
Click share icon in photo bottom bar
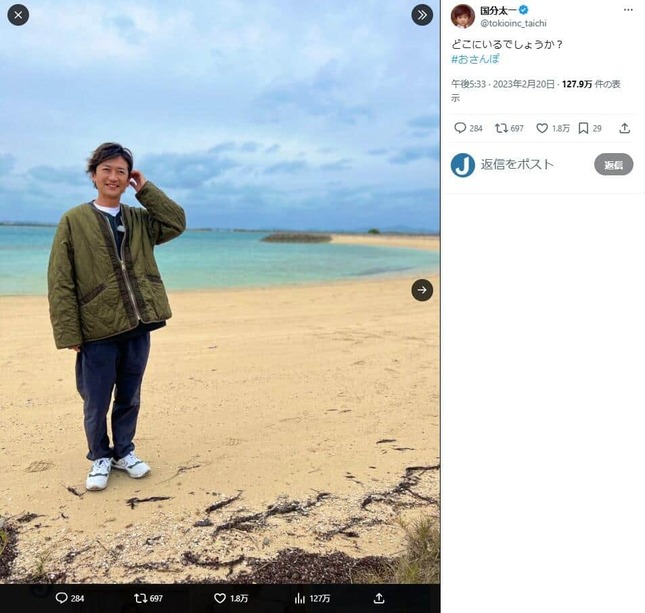tap(379, 598)
